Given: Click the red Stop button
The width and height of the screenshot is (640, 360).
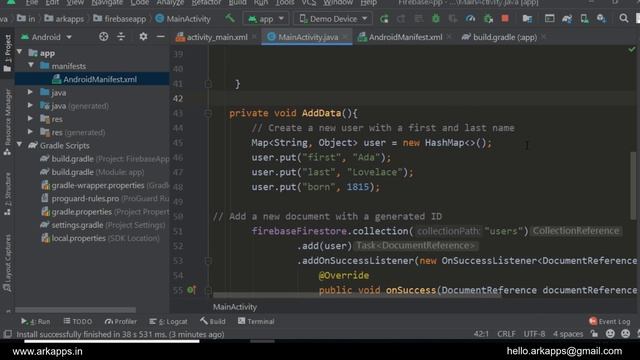Looking at the screenshot, I should tap(505, 19).
